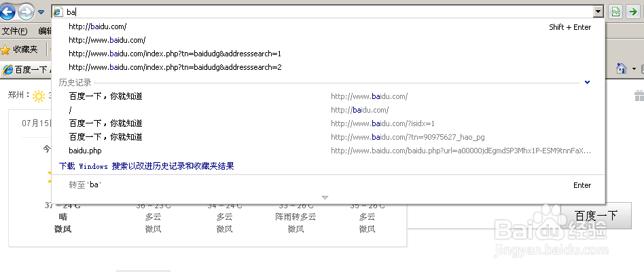Open the address bar dropdown arrow
The image size is (644, 272).
598,12
